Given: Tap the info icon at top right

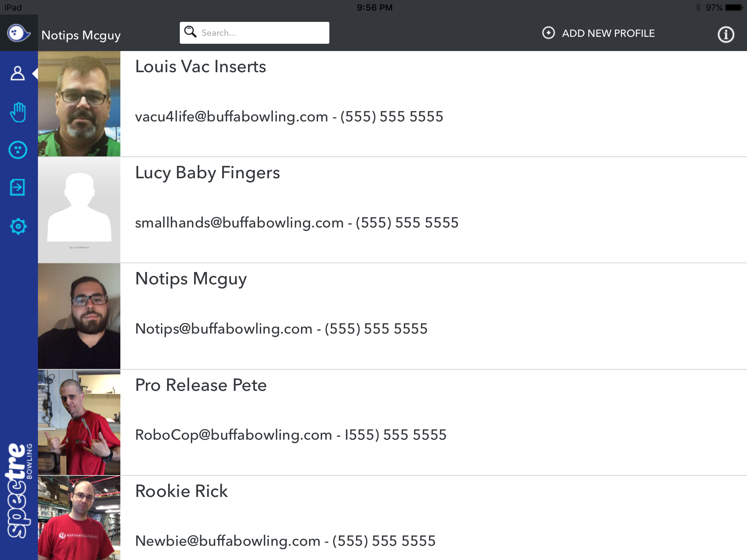Looking at the screenshot, I should click(725, 35).
